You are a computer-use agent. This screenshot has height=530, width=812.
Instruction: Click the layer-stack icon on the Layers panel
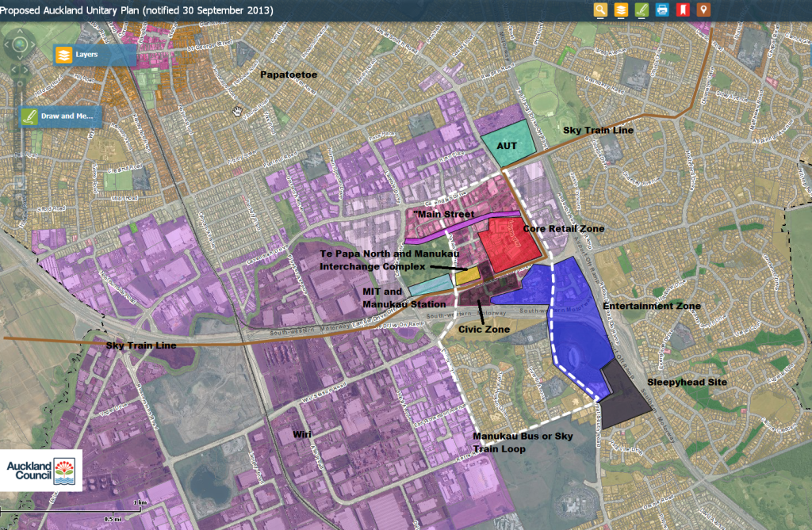coord(63,54)
